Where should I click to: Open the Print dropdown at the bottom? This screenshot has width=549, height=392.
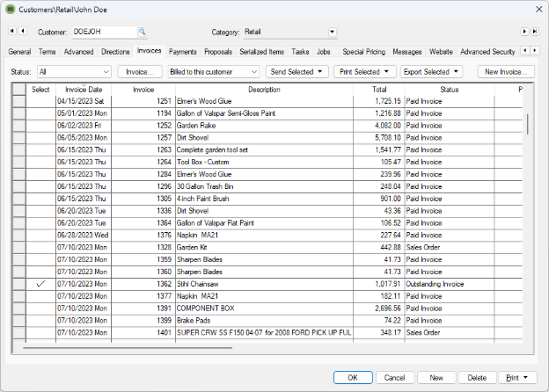point(517,378)
